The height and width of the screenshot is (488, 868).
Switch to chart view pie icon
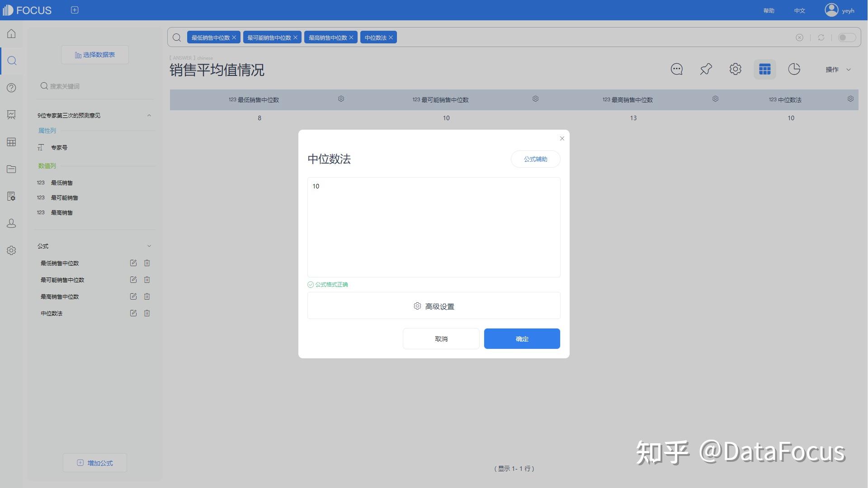pyautogui.click(x=794, y=69)
